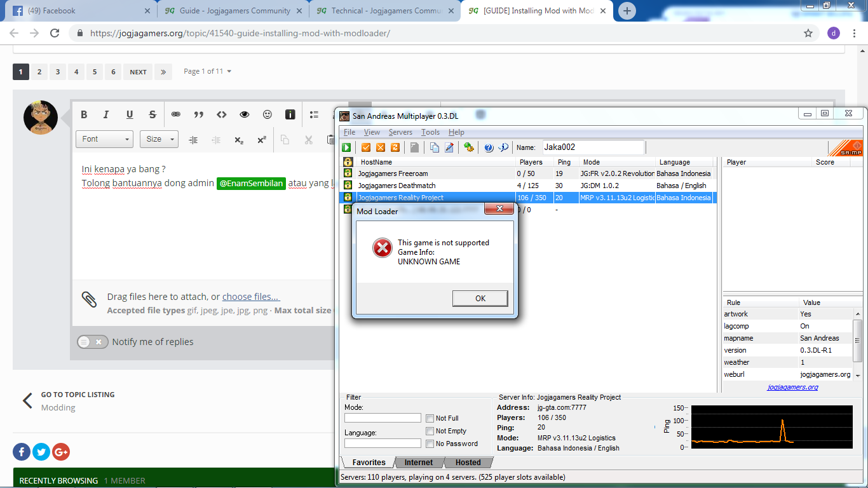Share topic via Google Plus round icon
Image resolution: width=868 pixels, height=488 pixels.
[x=61, y=452]
